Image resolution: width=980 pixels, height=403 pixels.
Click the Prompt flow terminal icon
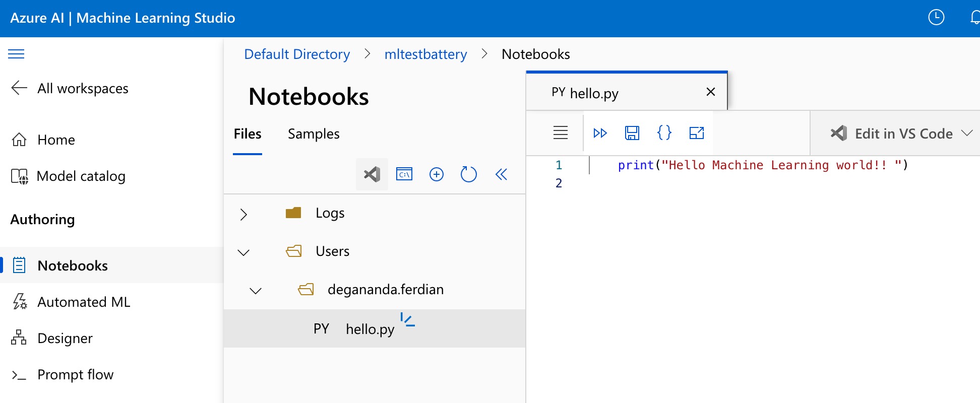(x=19, y=375)
